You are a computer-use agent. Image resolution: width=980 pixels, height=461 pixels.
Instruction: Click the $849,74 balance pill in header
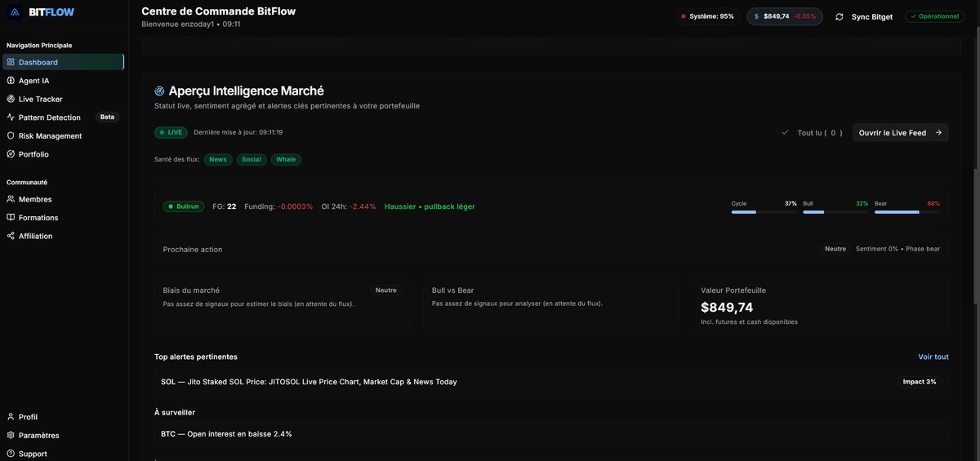(x=785, y=16)
